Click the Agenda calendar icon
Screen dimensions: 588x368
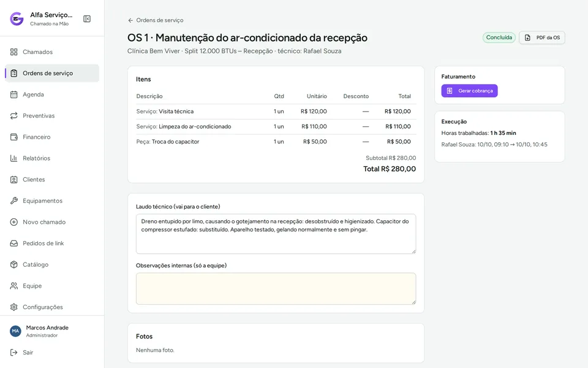[14, 94]
